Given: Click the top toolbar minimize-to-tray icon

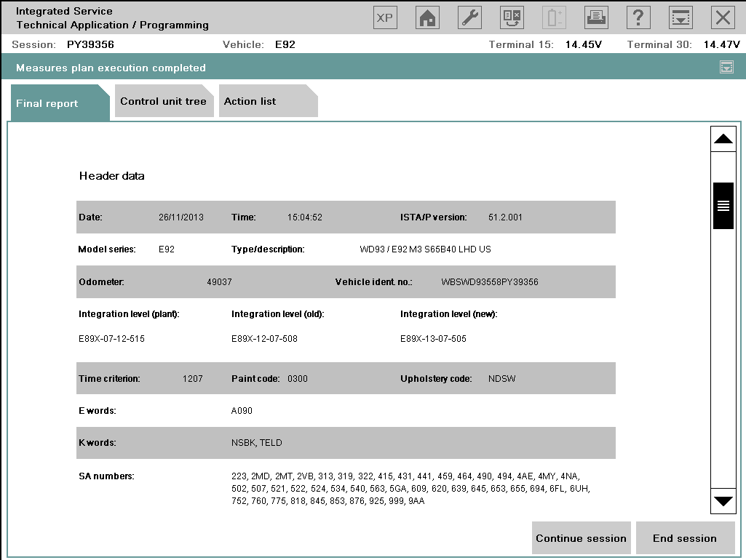Looking at the screenshot, I should [680, 17].
